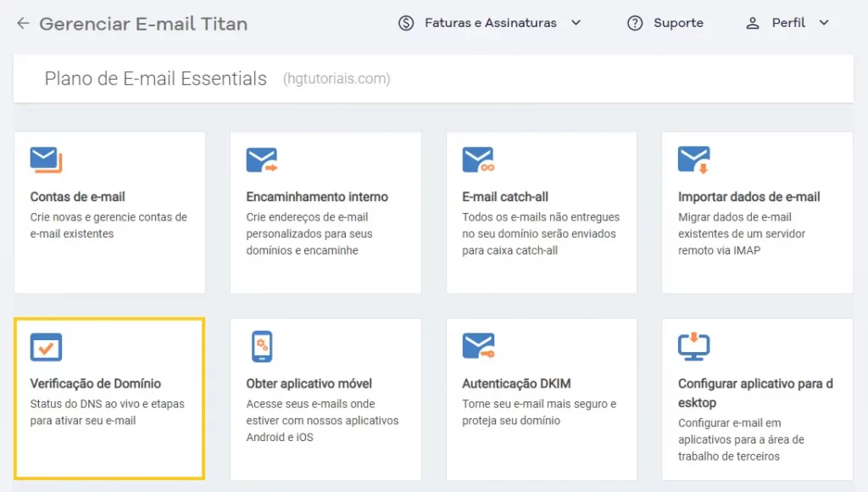Expand the Faturas e Assinaturas chevron
Viewport: 868px width, 492px height.
(x=576, y=23)
